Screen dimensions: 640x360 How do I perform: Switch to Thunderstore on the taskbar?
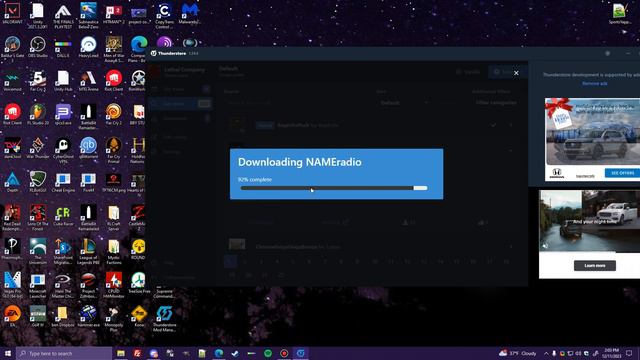(x=300, y=353)
